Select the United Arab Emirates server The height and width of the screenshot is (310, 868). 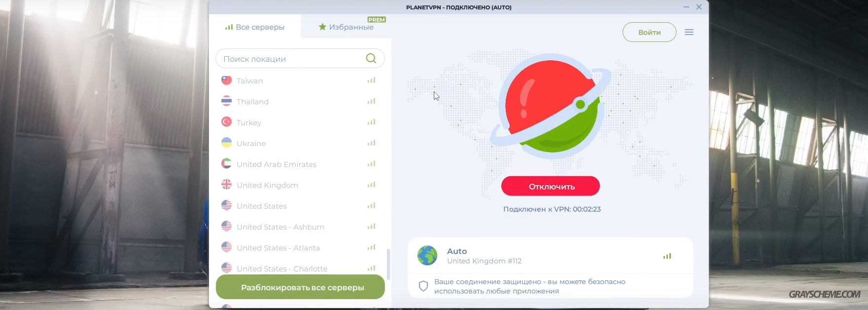(300, 164)
